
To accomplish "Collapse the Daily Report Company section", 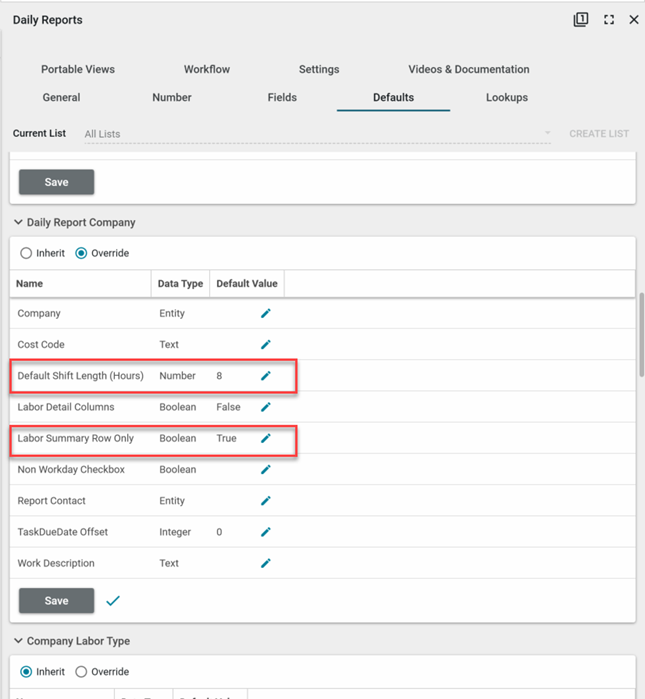I will coord(18,222).
